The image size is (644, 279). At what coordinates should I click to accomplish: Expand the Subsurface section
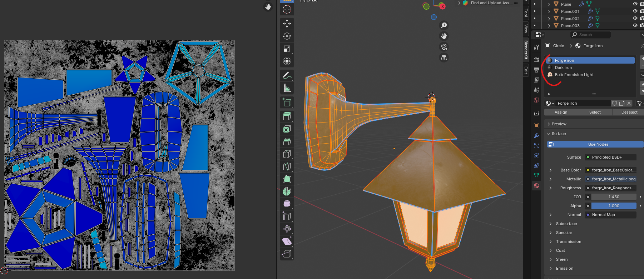coord(550,224)
